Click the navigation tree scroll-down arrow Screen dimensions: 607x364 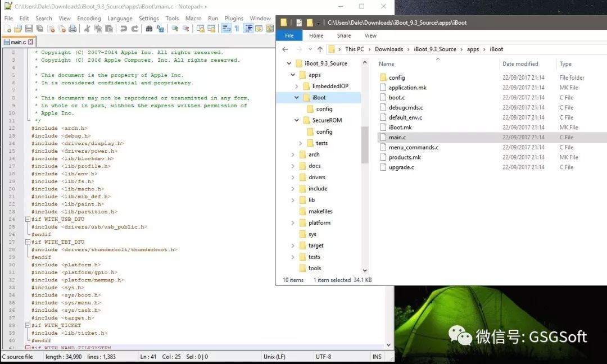(x=365, y=270)
